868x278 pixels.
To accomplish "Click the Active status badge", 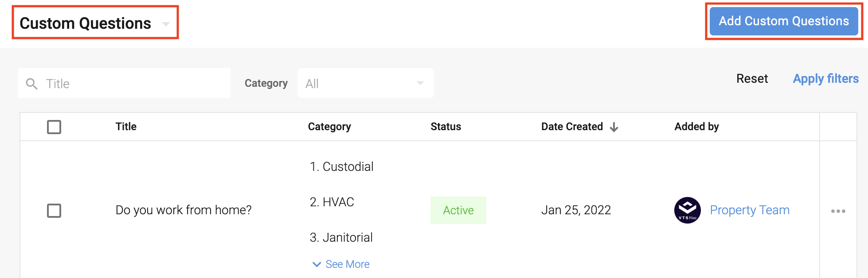I will coord(458,210).
